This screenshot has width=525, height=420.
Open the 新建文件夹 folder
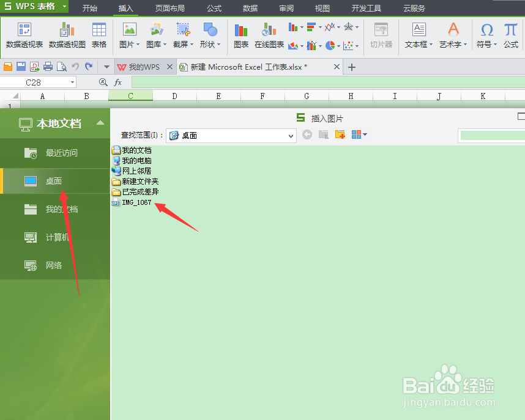(x=135, y=182)
